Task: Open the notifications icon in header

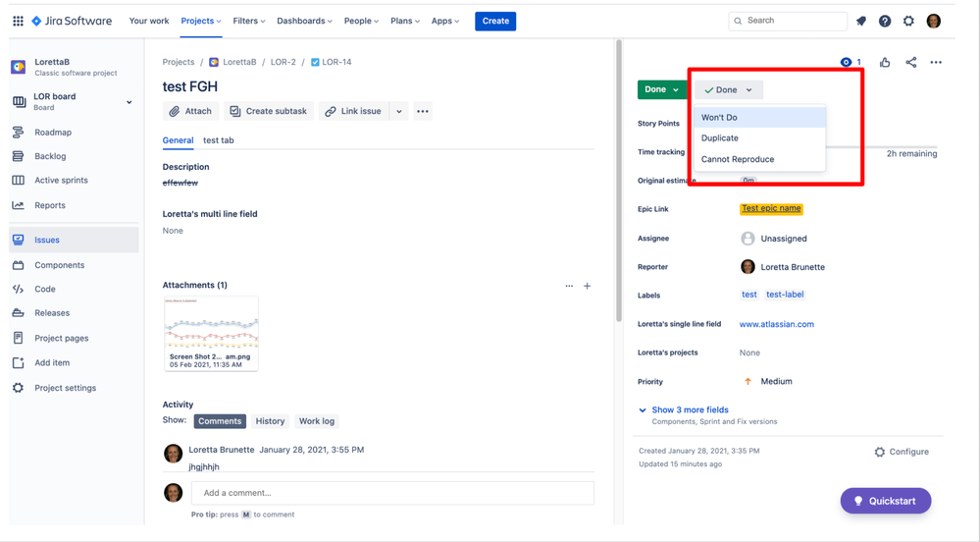Action: [x=861, y=21]
